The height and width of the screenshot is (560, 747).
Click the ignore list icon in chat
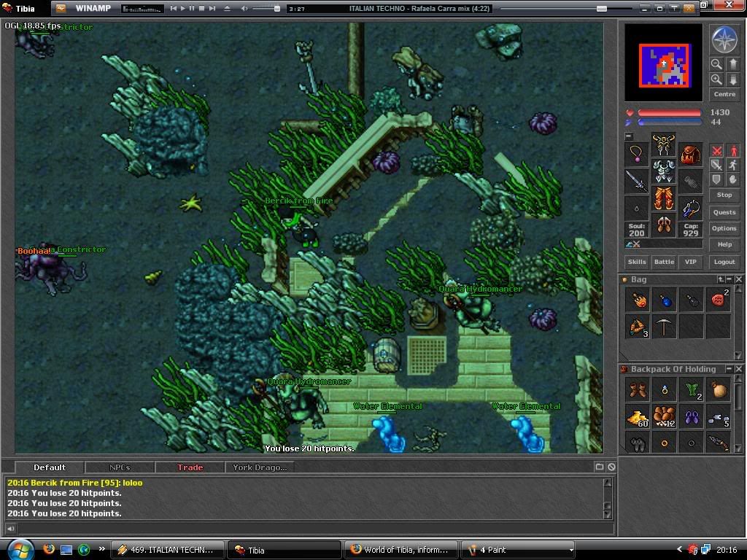tap(611, 467)
